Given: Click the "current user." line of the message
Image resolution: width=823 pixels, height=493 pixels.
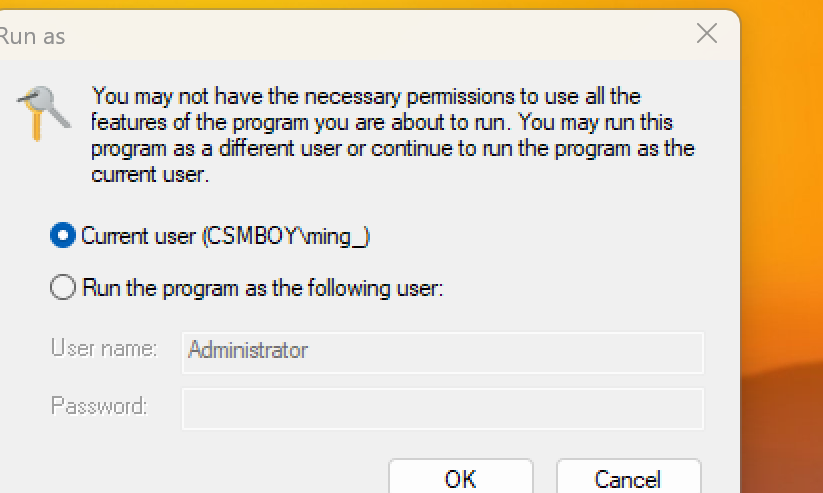Looking at the screenshot, I should click(x=150, y=174).
